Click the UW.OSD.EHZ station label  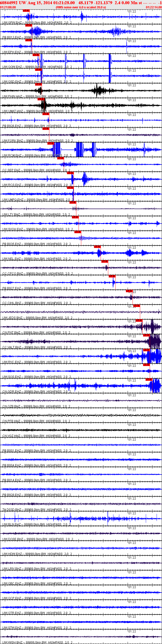12,81
